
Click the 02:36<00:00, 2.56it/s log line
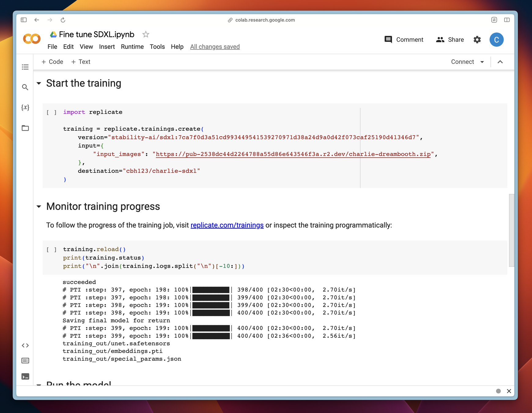[209, 336]
